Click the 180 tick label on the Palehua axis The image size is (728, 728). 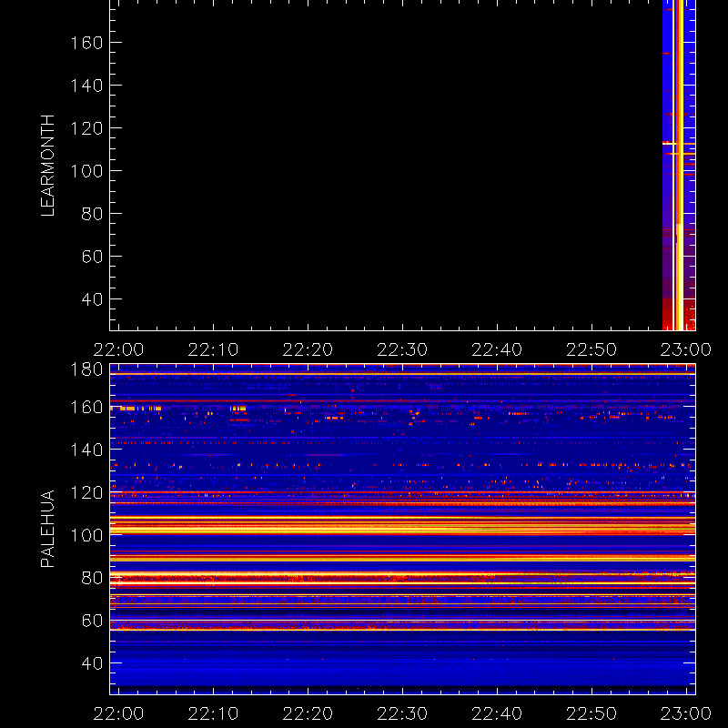click(86, 369)
